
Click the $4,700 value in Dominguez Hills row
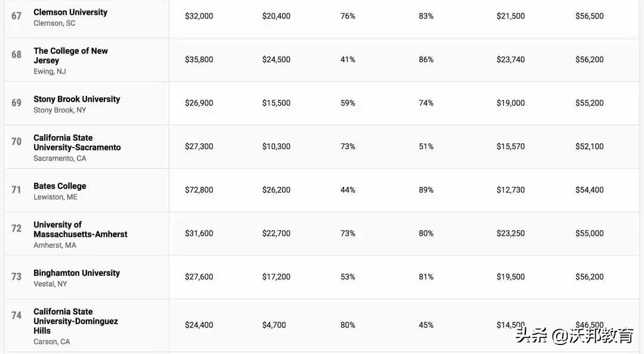point(274,325)
